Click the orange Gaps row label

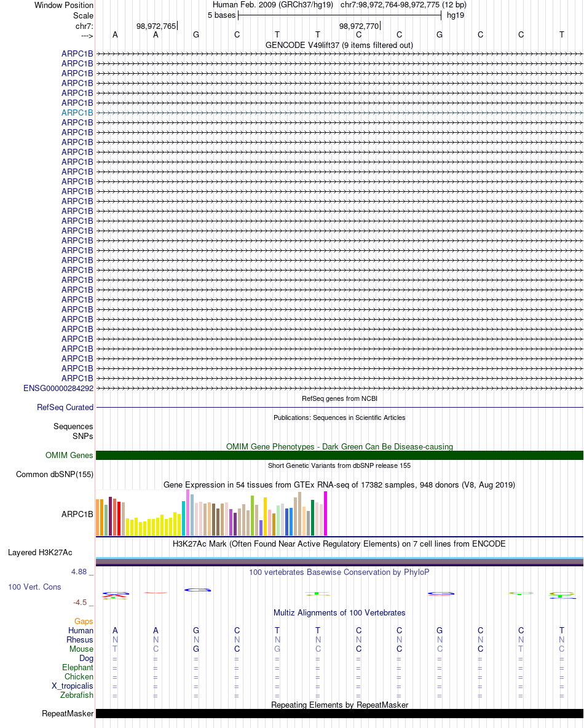tap(84, 621)
